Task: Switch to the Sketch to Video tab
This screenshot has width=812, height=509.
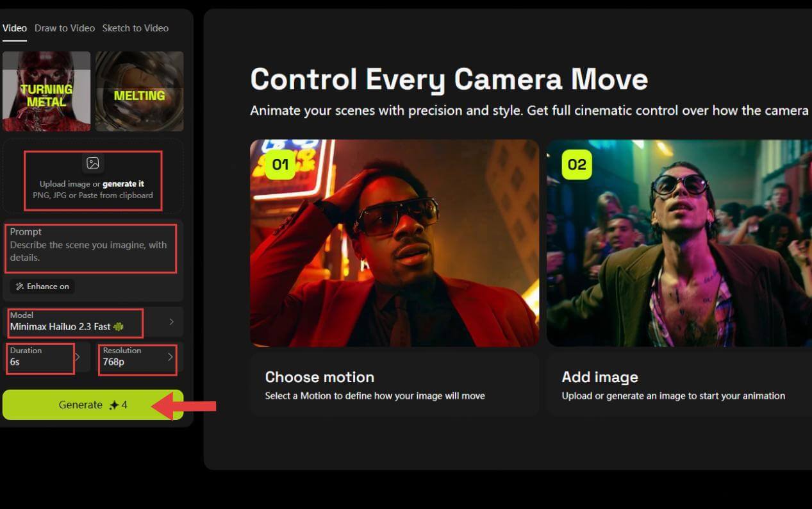Action: click(x=135, y=28)
